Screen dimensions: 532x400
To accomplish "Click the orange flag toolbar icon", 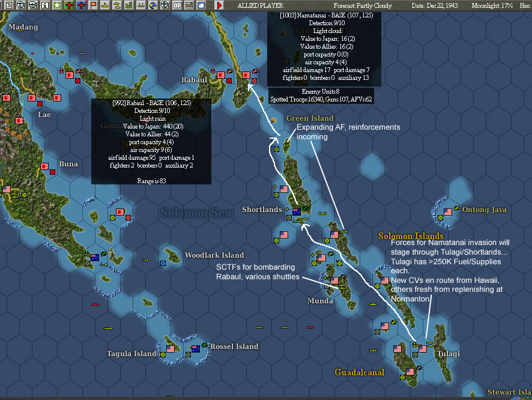I will (93, 5).
